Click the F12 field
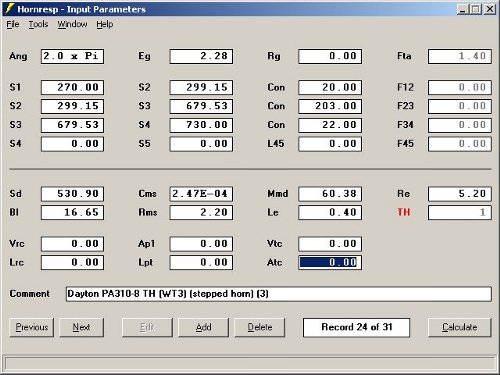This screenshot has width=500, height=375. [x=460, y=88]
